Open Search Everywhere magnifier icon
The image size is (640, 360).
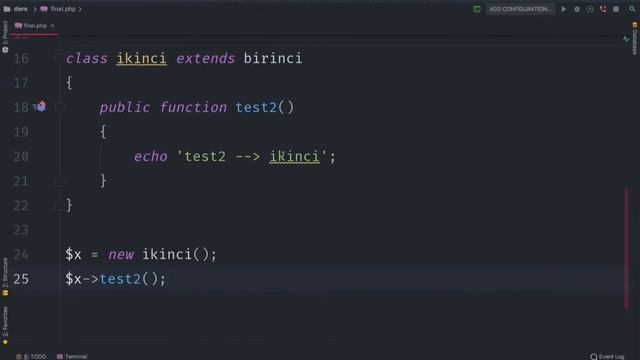632,9
